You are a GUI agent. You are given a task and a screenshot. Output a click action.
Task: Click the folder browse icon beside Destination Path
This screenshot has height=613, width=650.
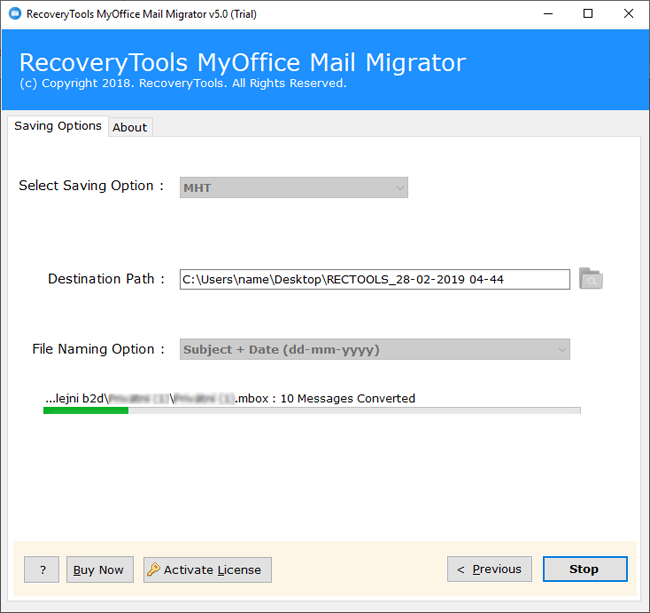coord(591,279)
